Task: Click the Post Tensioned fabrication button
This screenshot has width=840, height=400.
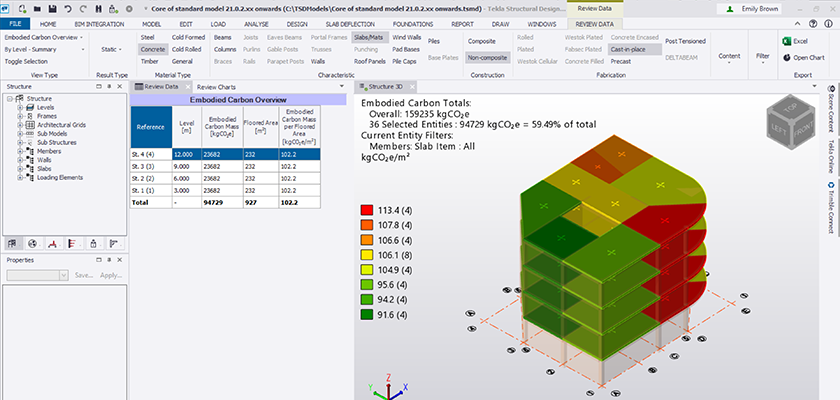Action: pyautogui.click(x=685, y=41)
